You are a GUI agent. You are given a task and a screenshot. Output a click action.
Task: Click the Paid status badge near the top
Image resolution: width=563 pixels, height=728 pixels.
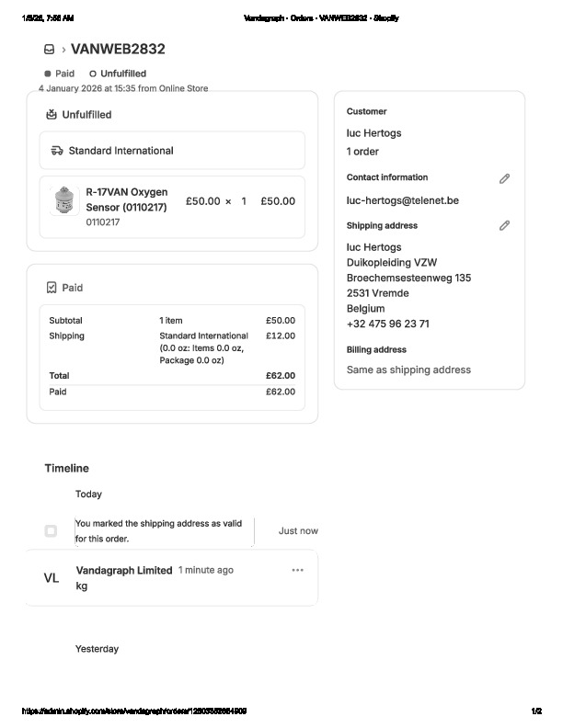tap(60, 74)
